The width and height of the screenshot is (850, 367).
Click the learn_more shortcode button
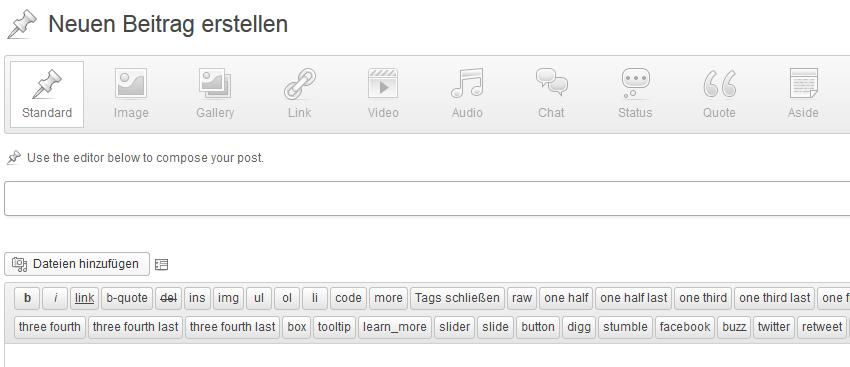[395, 327]
